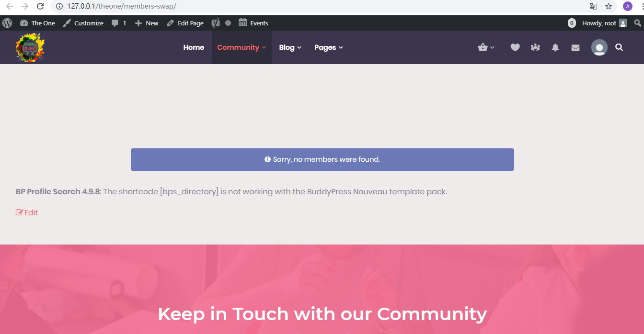Image resolution: width=644 pixels, height=334 pixels.
Task: Click the browser back arrow
Action: pyautogui.click(x=10, y=6)
